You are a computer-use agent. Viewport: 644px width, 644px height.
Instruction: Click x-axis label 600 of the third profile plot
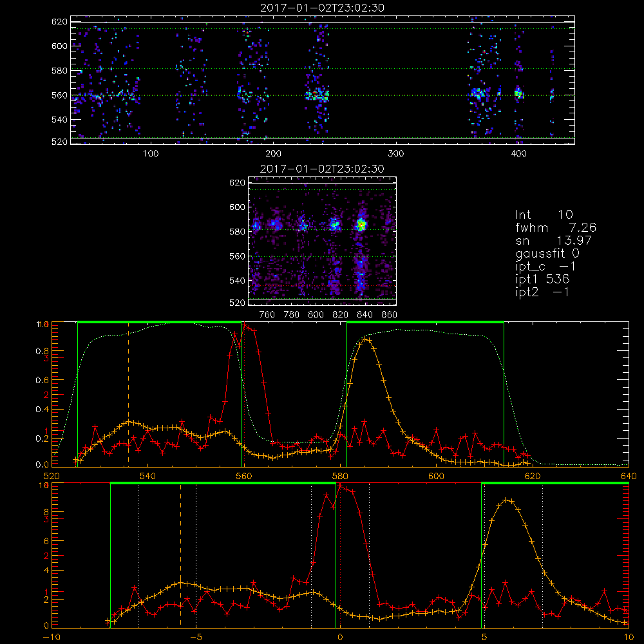coord(436,476)
